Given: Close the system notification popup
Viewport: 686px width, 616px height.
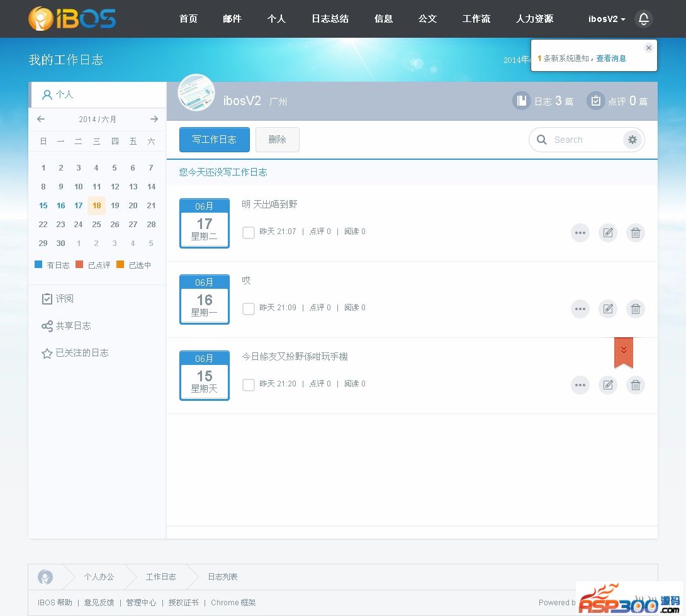Looking at the screenshot, I should click(649, 48).
